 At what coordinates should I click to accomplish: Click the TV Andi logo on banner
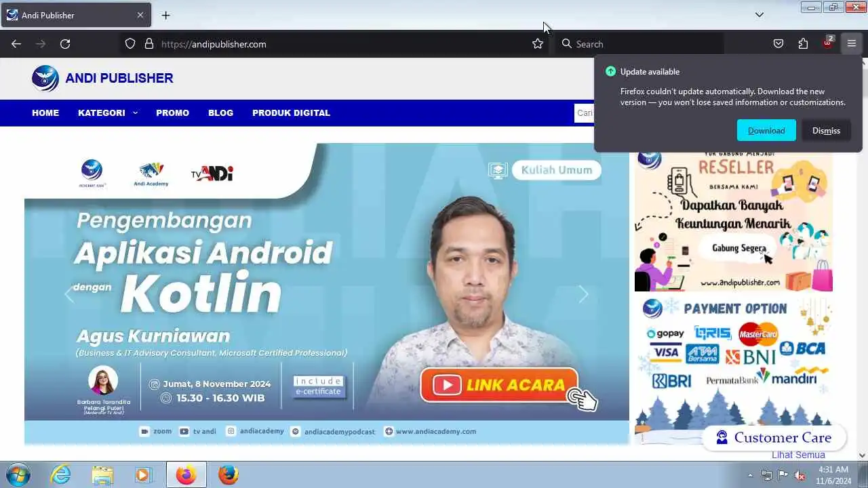(x=212, y=173)
